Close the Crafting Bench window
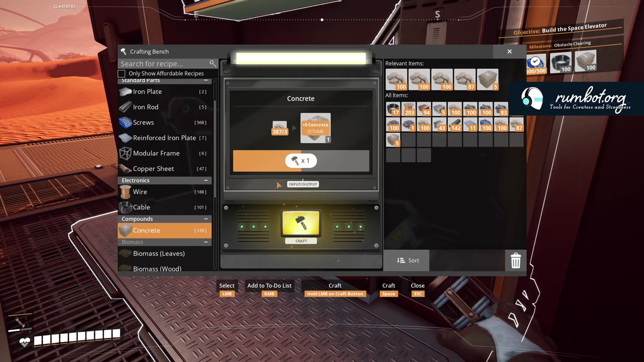This screenshot has width=644, height=362. pyautogui.click(x=510, y=51)
